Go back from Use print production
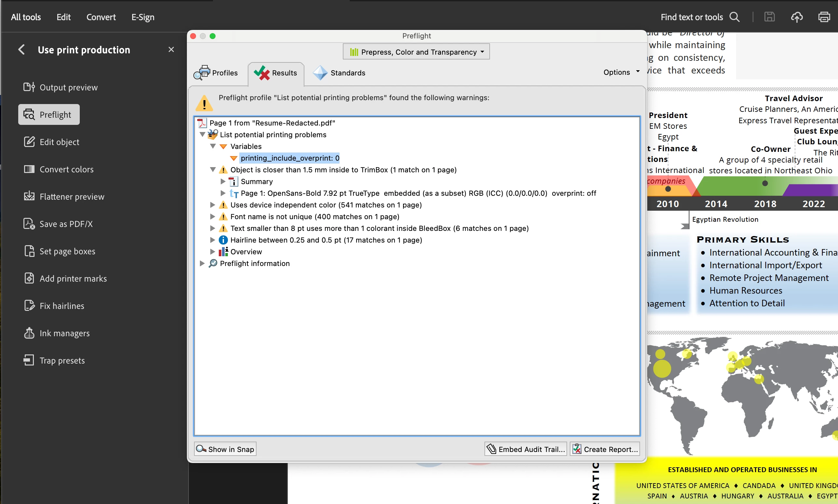The image size is (838, 504). click(22, 49)
